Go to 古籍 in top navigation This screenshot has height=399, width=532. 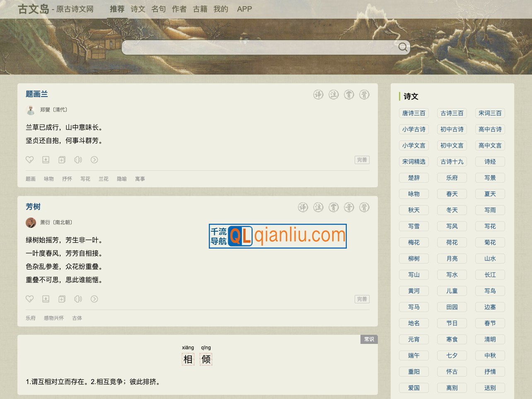[200, 9]
